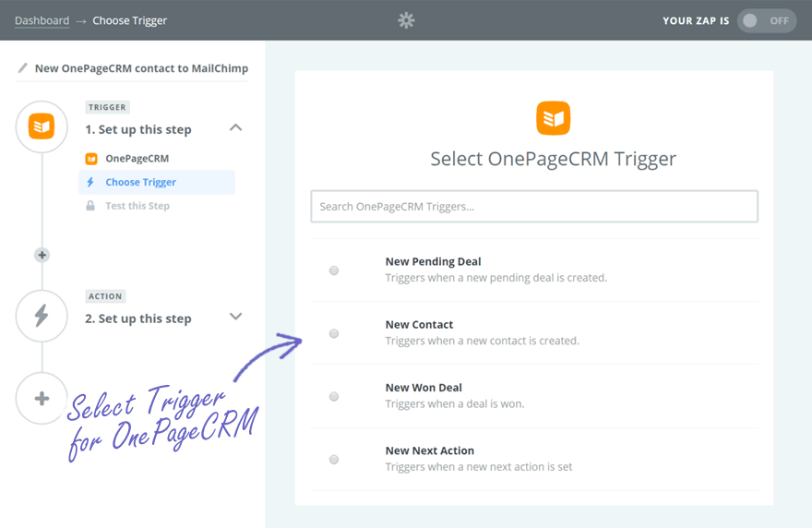
Task: Click the pencil icon to rename zap
Action: click(x=22, y=68)
